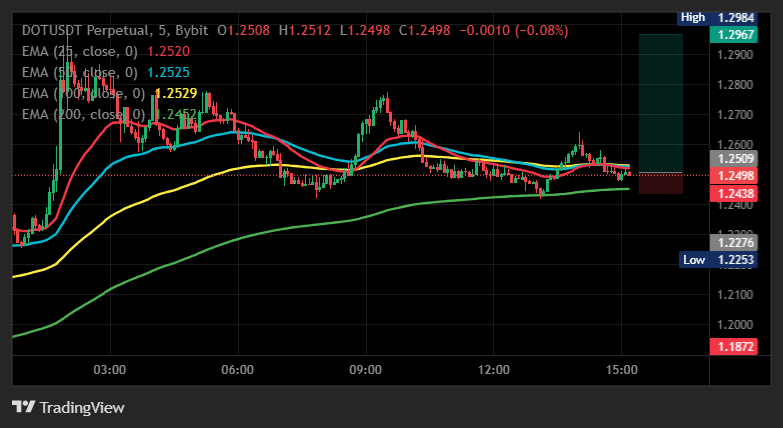Click the EMA 50 legend label

click(x=80, y=72)
